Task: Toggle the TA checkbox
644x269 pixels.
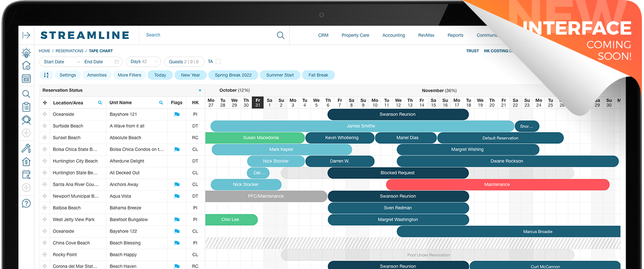Action: 218,62
